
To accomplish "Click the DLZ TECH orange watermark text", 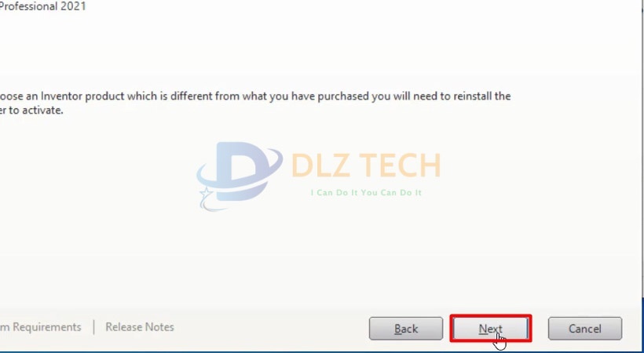I will [x=365, y=165].
